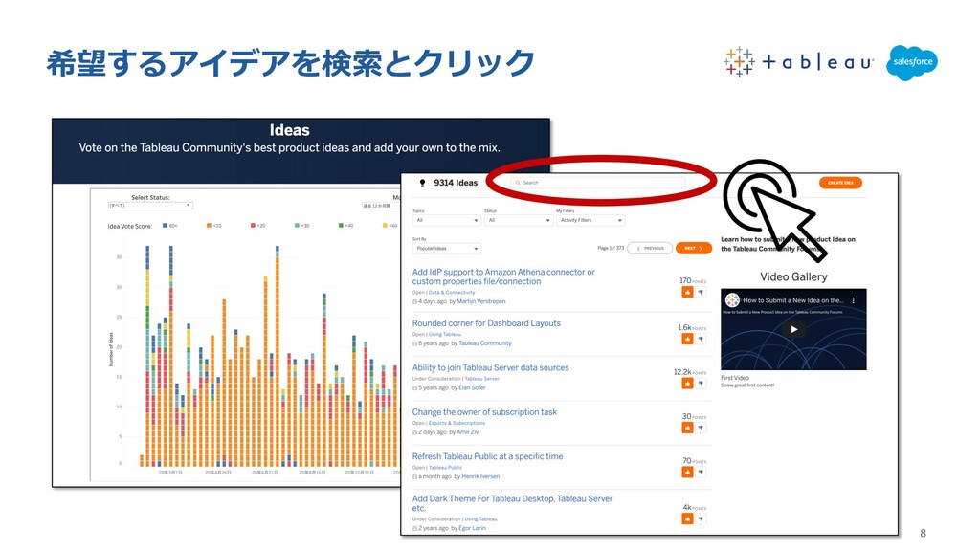Select the 60+ blue legend swatch

165,225
